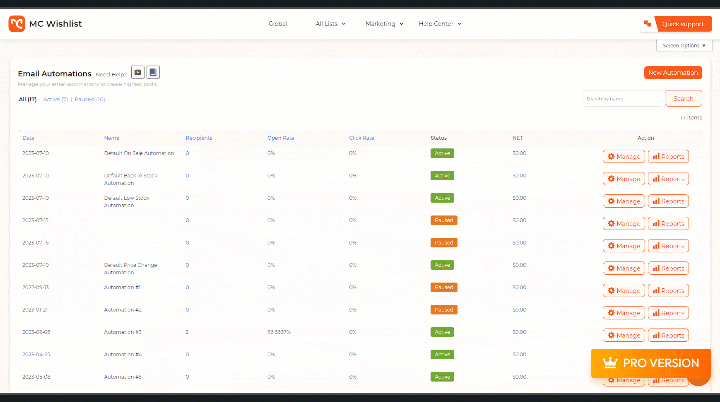Open the video tutorial icon beside Need Help
Image resolution: width=720 pixels, height=402 pixels.
tap(138, 73)
